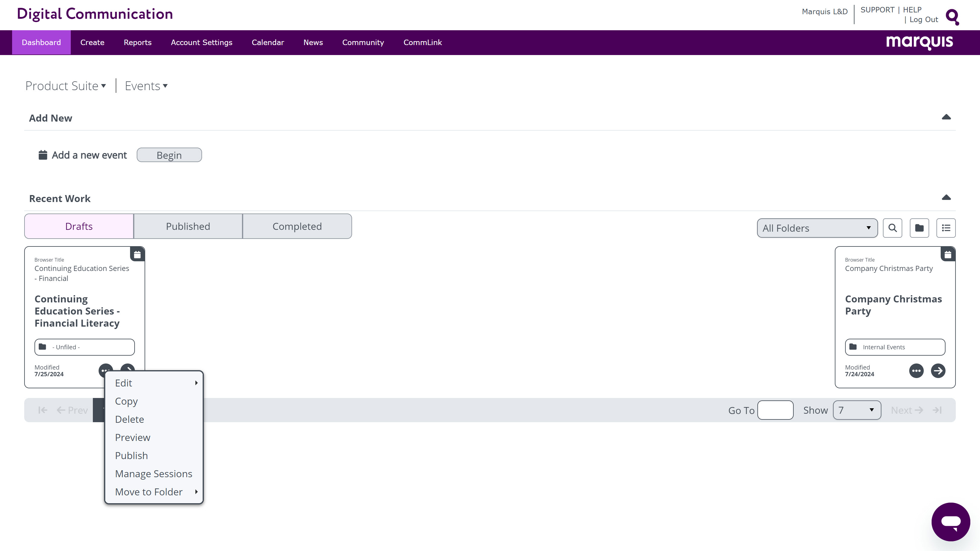Open the Calendar nav item
The width and height of the screenshot is (980, 551).
tap(267, 43)
